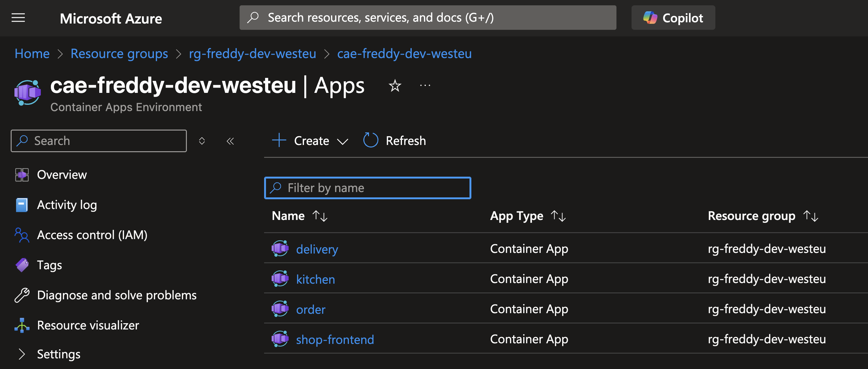Viewport: 868px width, 369px height.
Task: Refresh the apps list
Action: click(405, 141)
